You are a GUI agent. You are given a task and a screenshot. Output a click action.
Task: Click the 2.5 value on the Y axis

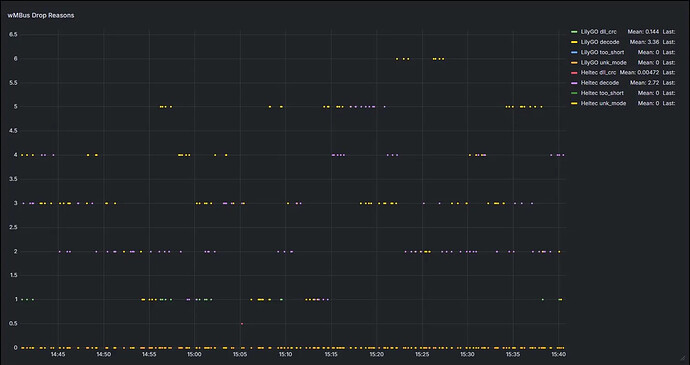click(x=13, y=227)
